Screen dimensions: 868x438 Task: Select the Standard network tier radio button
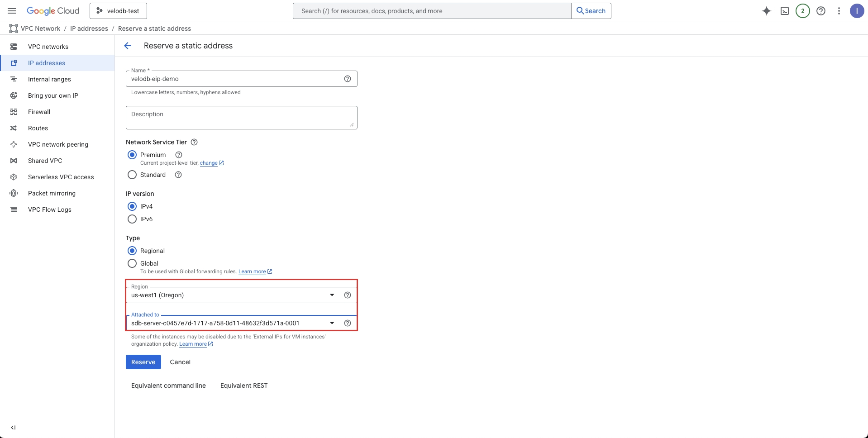tap(132, 175)
